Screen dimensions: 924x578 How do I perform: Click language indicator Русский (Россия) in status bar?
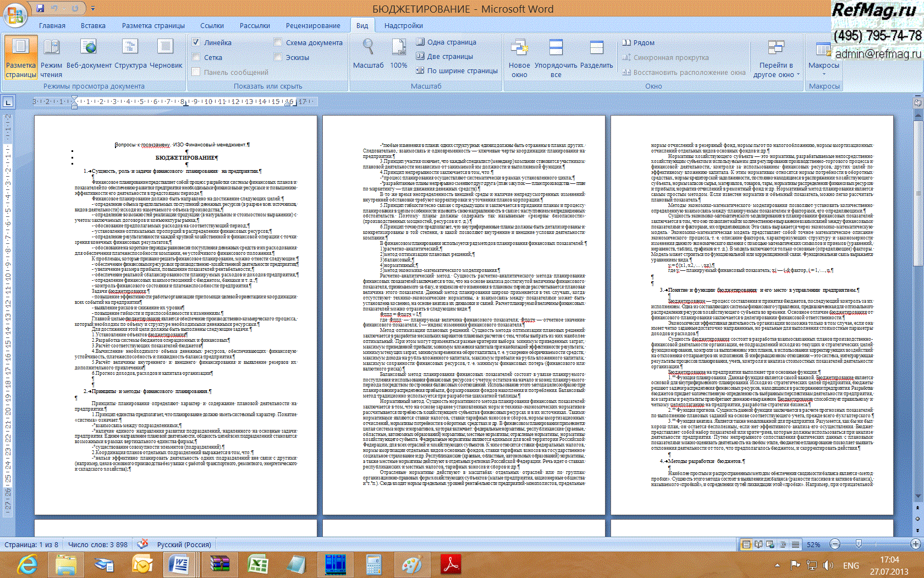[184, 544]
